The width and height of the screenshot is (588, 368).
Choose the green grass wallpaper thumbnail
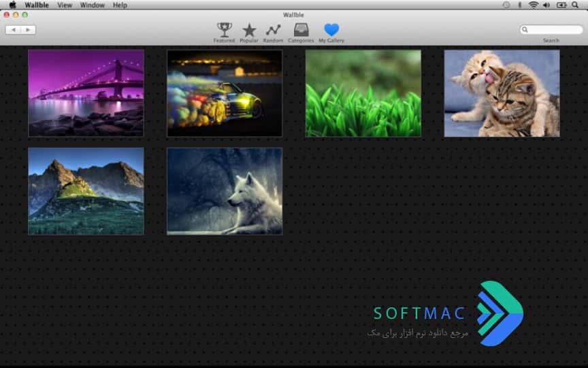click(x=363, y=93)
